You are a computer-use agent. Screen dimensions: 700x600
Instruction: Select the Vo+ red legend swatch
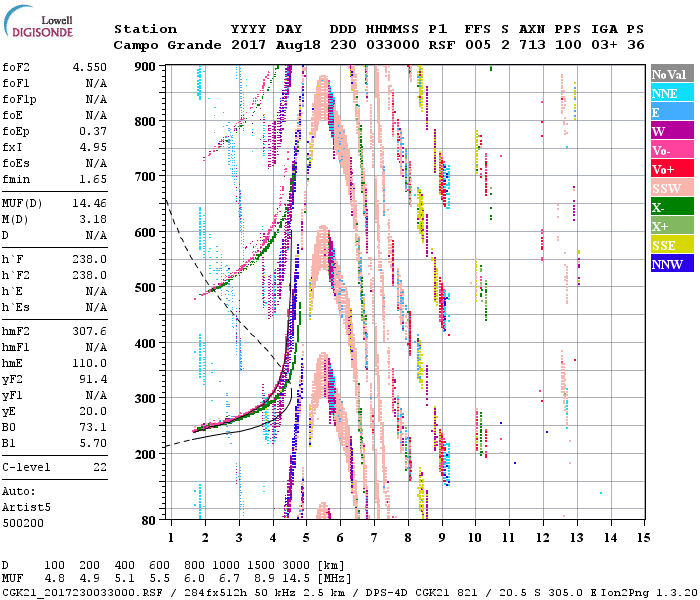(x=672, y=169)
